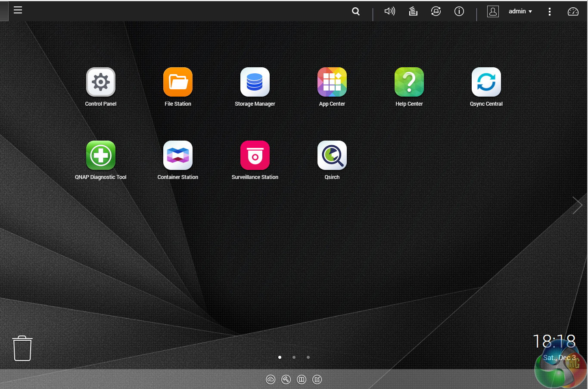Open the three-dot more options menu

tap(550, 12)
